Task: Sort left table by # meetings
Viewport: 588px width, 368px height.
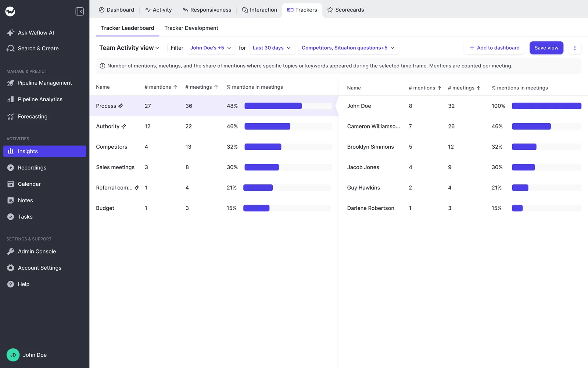Action: tap(202, 87)
